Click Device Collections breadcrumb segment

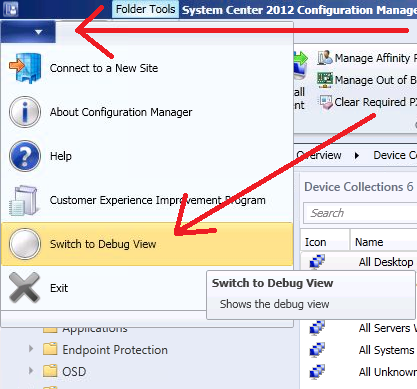pyautogui.click(x=395, y=155)
